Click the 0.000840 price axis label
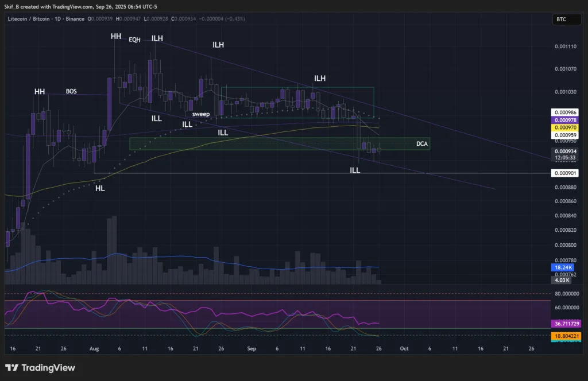The image size is (588, 381). (566, 215)
